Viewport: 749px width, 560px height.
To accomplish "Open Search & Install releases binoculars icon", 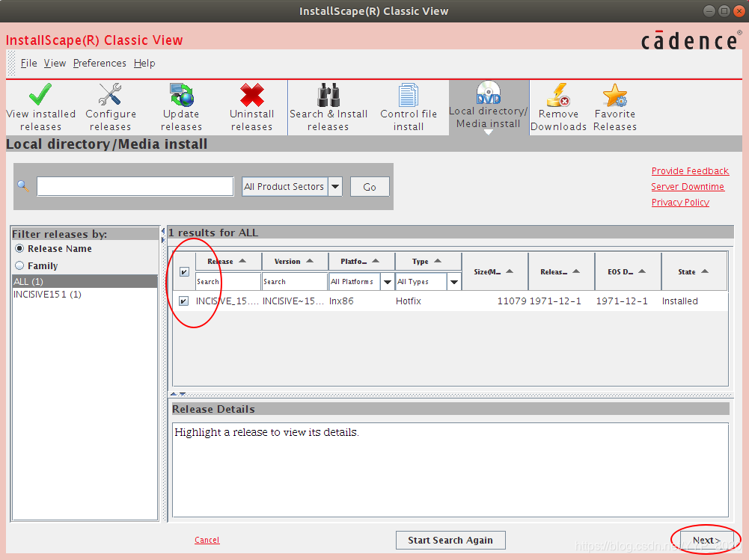I will coord(328,94).
